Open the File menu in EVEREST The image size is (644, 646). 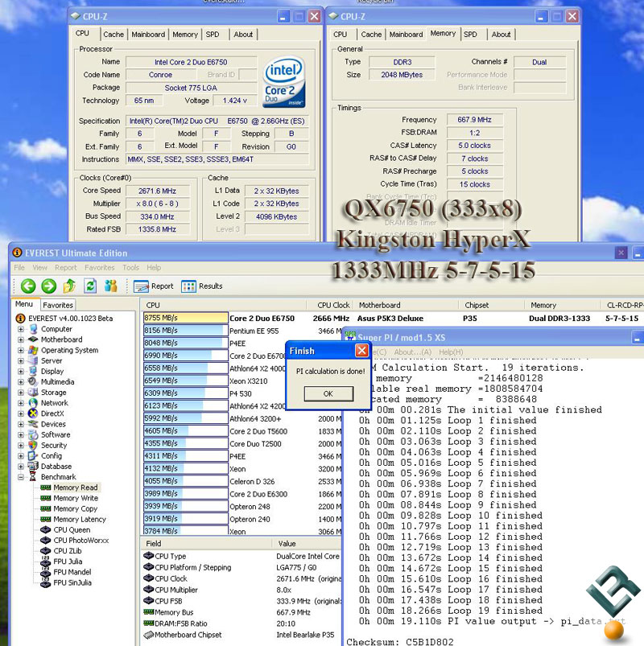tap(19, 268)
